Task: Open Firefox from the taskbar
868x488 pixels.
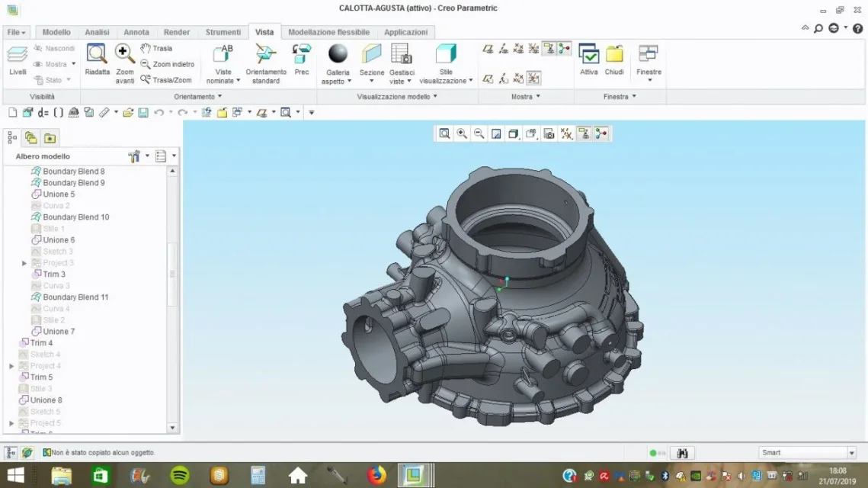Action: point(376,475)
